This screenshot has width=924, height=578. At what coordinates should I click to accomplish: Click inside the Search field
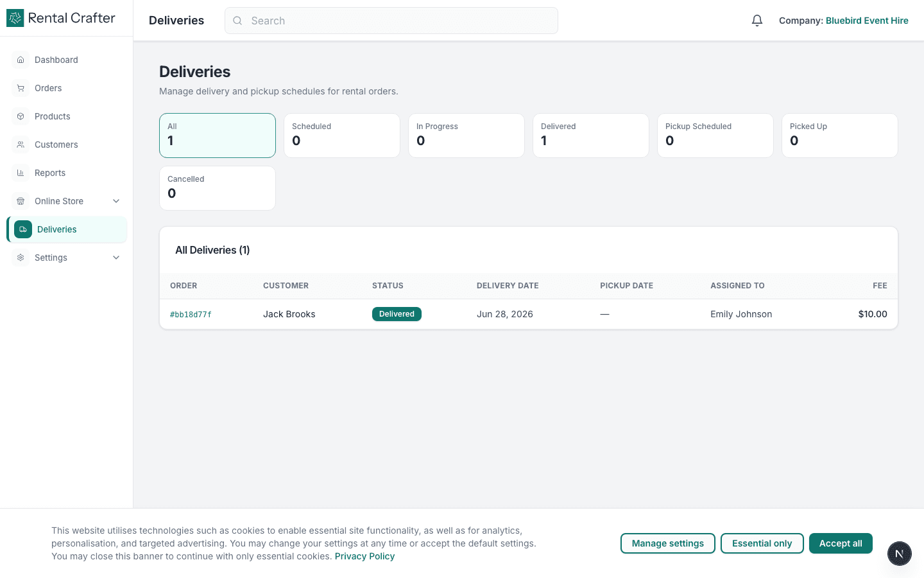point(391,21)
